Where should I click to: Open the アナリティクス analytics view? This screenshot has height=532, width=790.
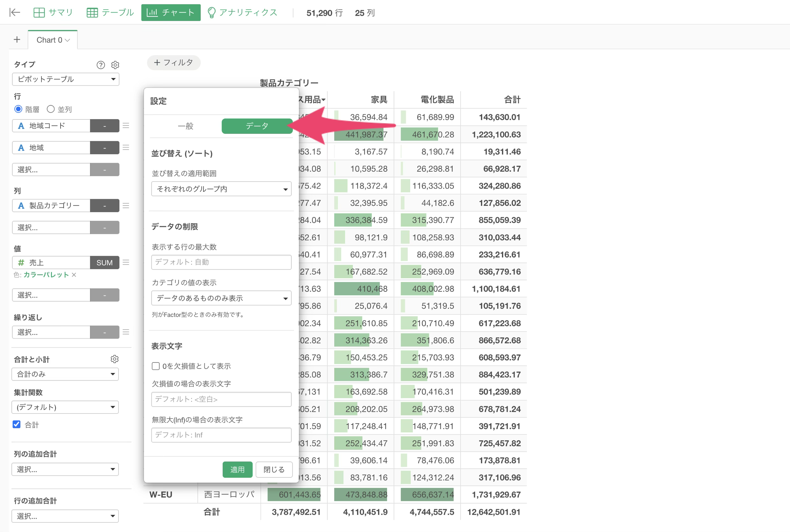coord(242,12)
